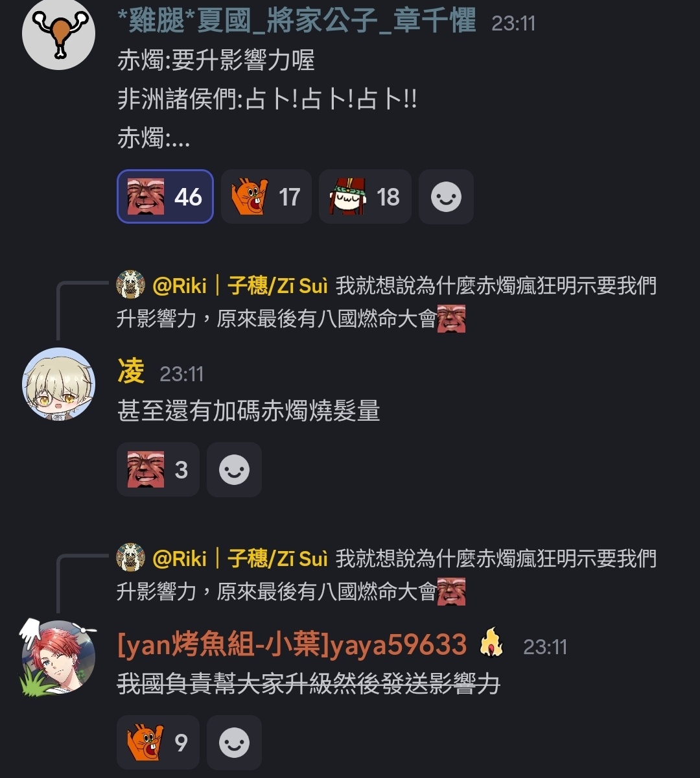Click the small Riki avatar in the first reply preview
The image size is (700, 778).
point(130,285)
